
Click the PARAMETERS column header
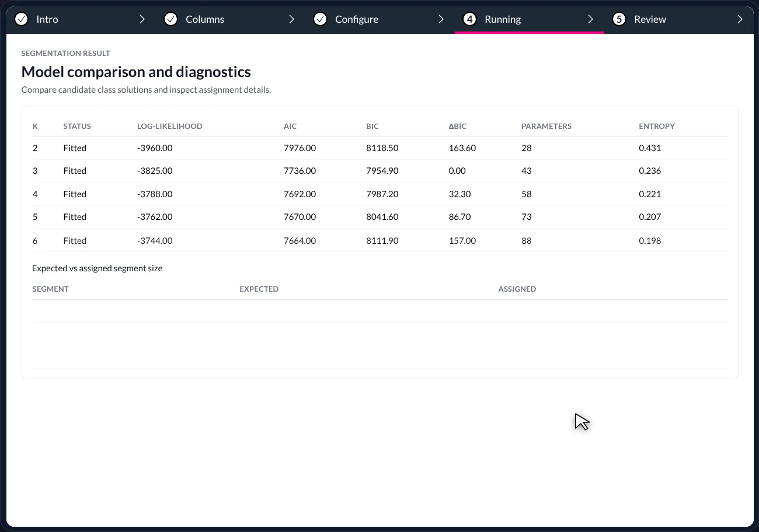click(x=546, y=126)
